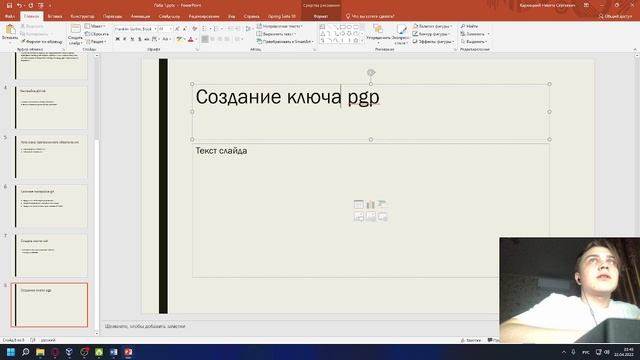Screen dimensions: 640x360
Task: Apply Format Painter (Формат по образцу)
Action: pos(41,42)
